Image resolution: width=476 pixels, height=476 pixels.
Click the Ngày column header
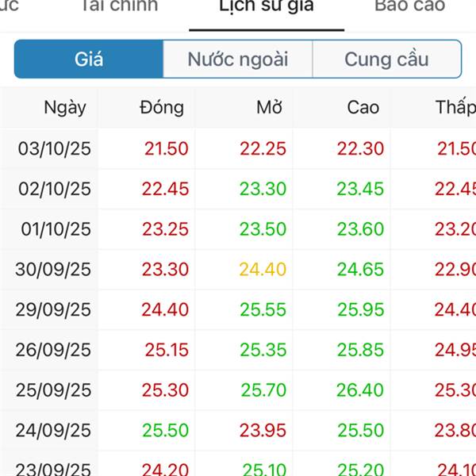tap(65, 108)
